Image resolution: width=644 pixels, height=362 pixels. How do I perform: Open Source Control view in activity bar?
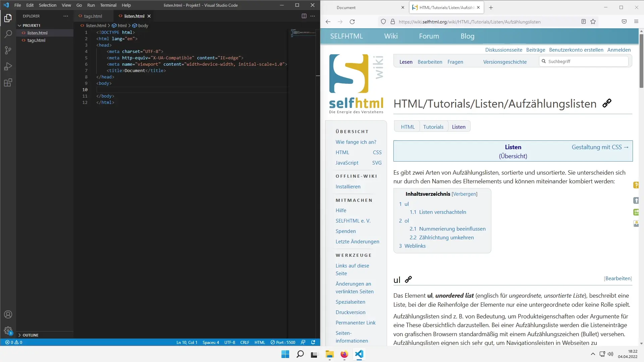pos(8,50)
